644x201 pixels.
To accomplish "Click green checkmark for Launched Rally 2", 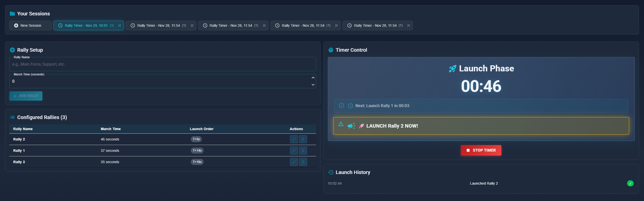I will click(630, 183).
